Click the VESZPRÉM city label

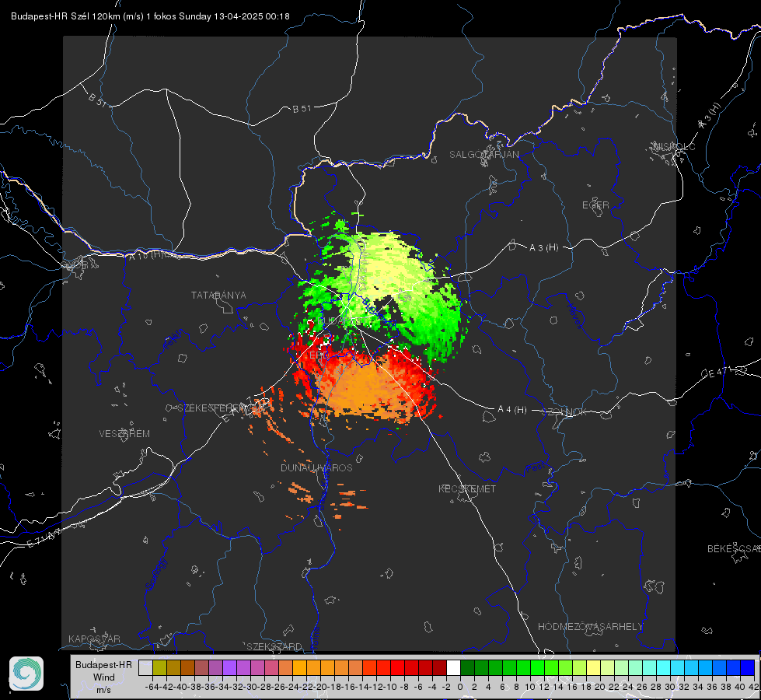pyautogui.click(x=124, y=433)
